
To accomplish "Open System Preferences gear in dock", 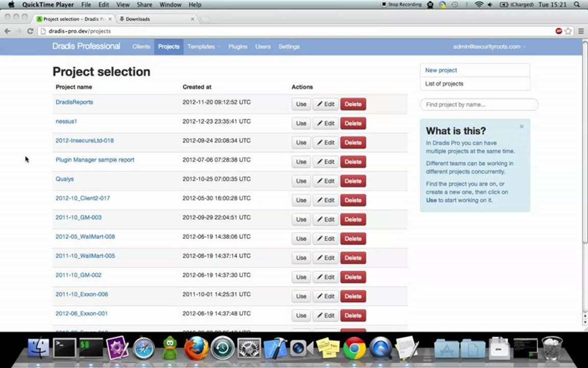I will [x=249, y=348].
